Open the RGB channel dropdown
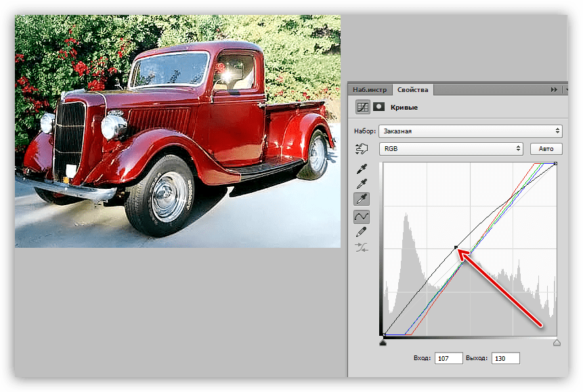 [451, 149]
